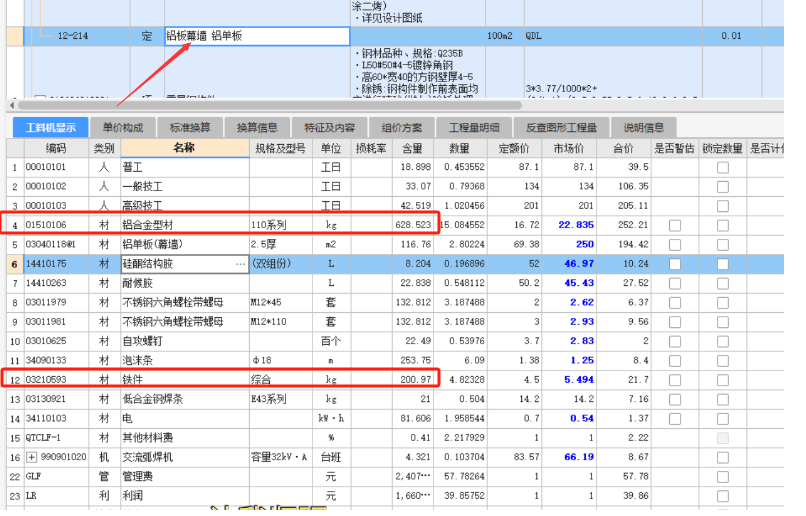Click market price 5.494 for 铁件
Image resolution: width=806 pixels, height=516 pixels.
click(569, 380)
